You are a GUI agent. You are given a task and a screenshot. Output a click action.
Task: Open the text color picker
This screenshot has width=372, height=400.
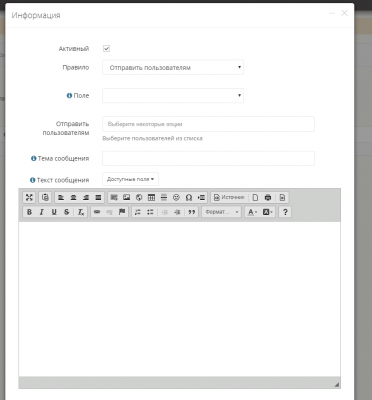(252, 212)
